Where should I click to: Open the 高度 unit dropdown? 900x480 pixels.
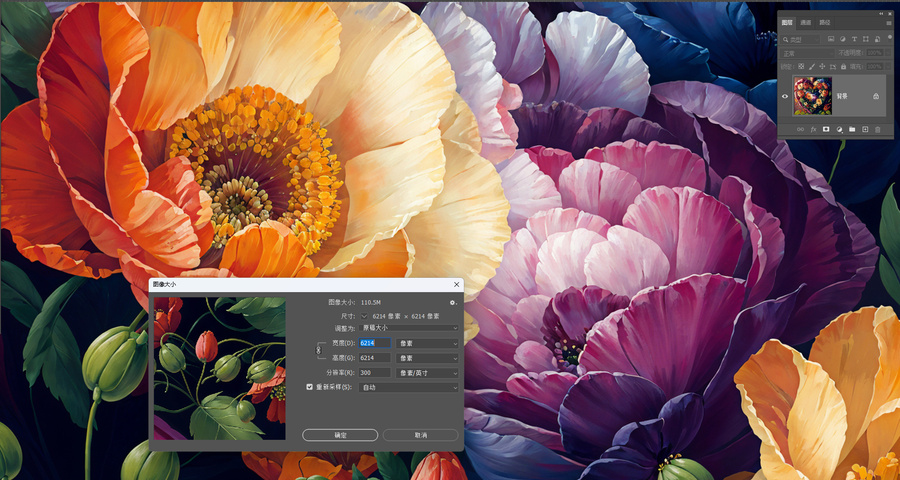click(428, 358)
